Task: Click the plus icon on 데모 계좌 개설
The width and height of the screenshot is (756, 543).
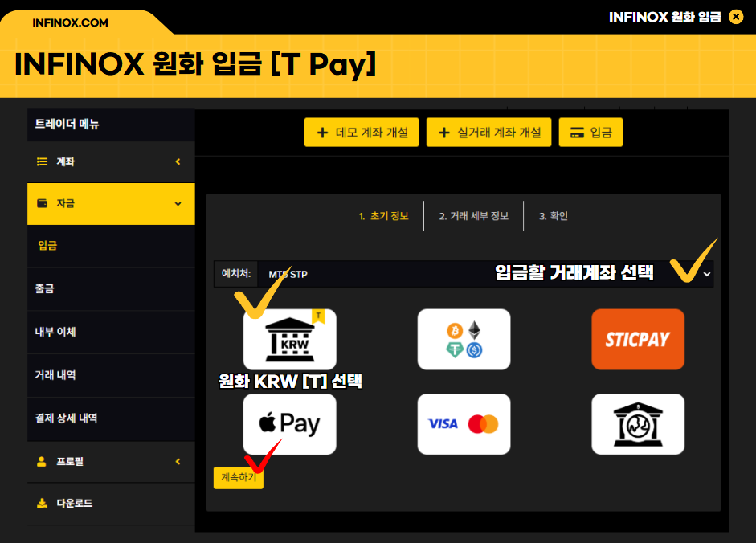Action: click(x=322, y=133)
